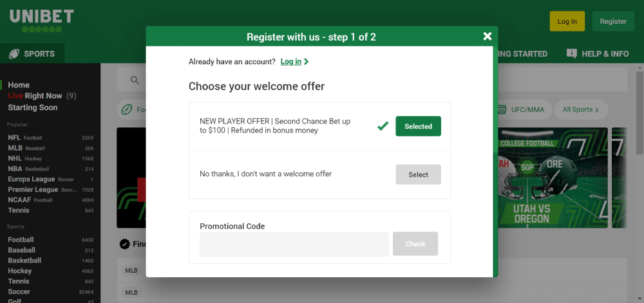Click the search magnifier icon
The image size is (644, 303).
coord(135,80)
